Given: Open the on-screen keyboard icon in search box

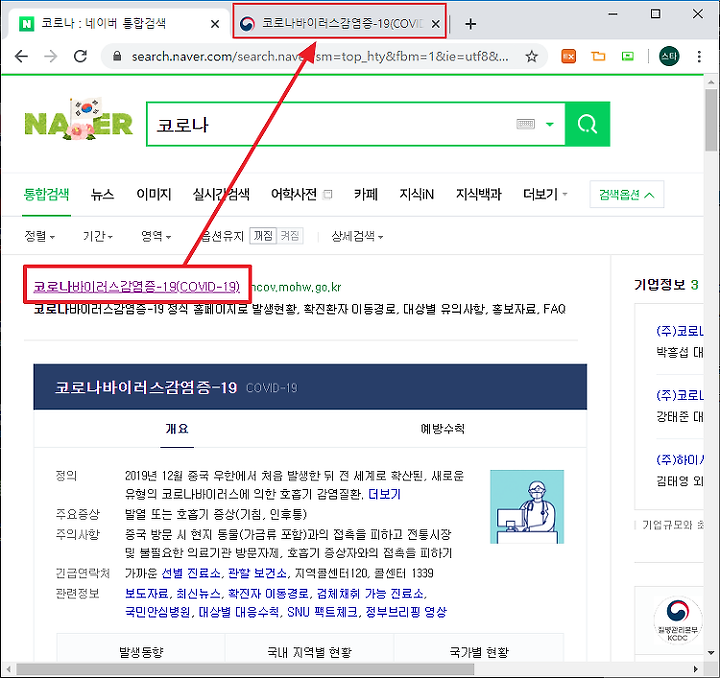Looking at the screenshot, I should 525,124.
